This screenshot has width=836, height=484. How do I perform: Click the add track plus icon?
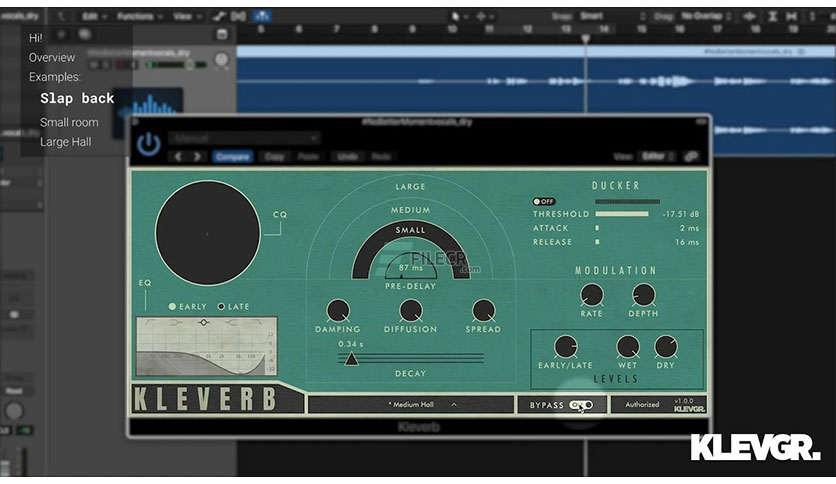click(x=61, y=34)
